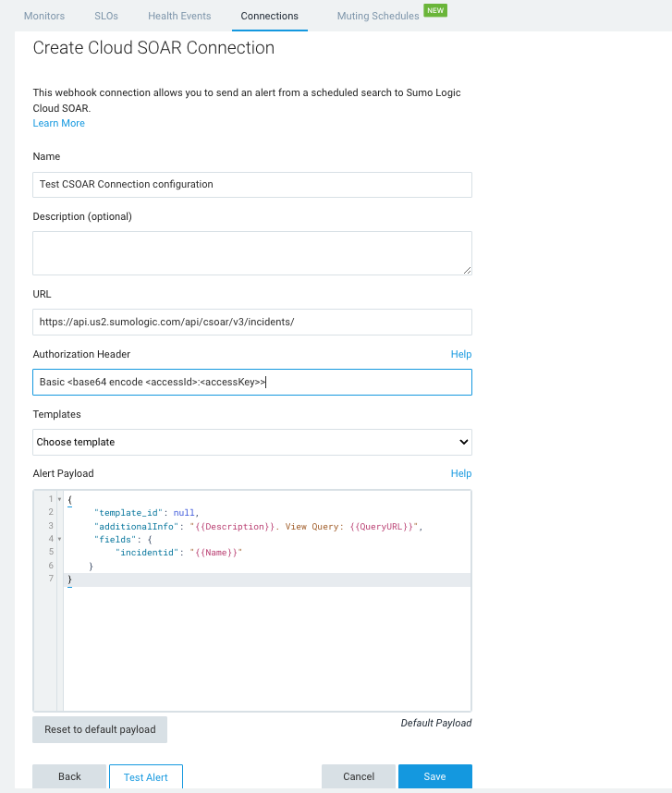Open Alert Payload Help link

coord(460,473)
